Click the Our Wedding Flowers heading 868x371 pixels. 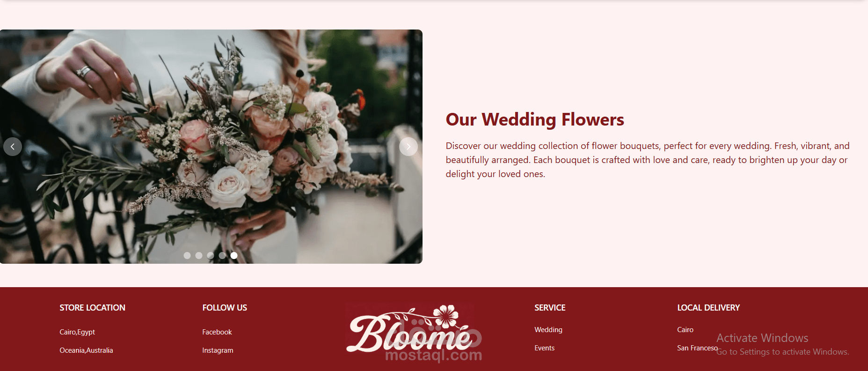click(x=535, y=119)
